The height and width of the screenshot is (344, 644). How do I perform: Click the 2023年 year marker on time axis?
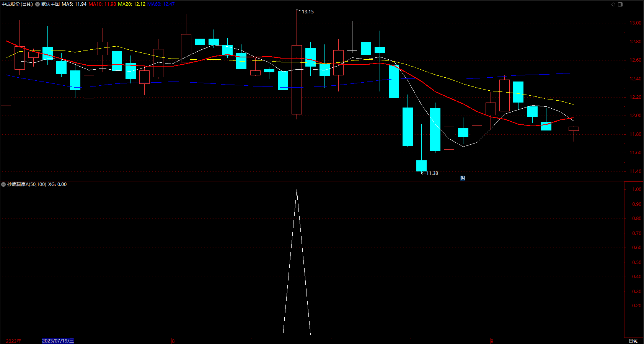pyautogui.click(x=13, y=341)
